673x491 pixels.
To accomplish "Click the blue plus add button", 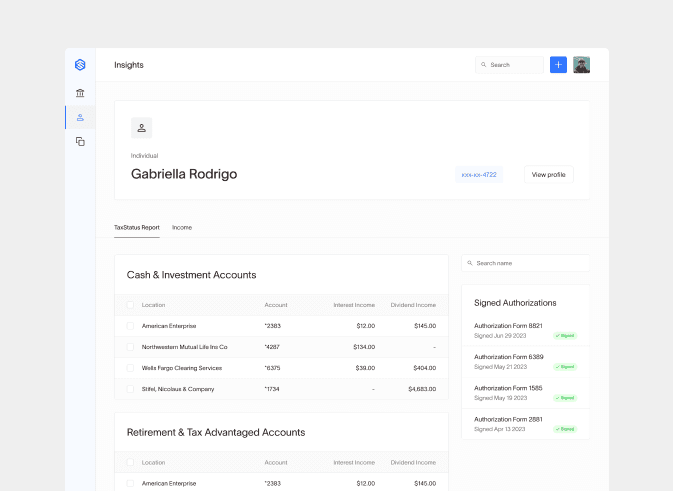I will (558, 65).
